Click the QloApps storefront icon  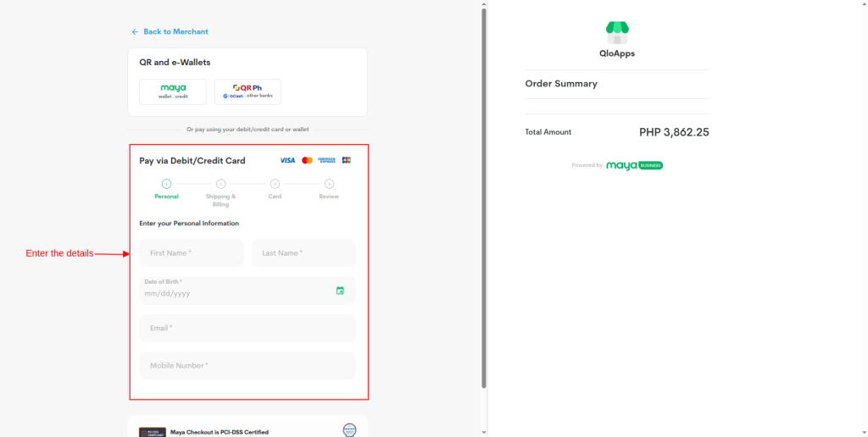(617, 32)
